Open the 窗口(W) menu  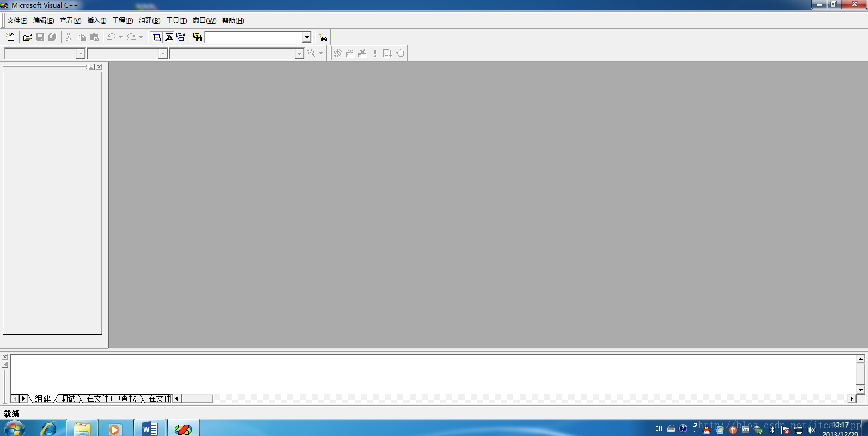click(x=204, y=21)
